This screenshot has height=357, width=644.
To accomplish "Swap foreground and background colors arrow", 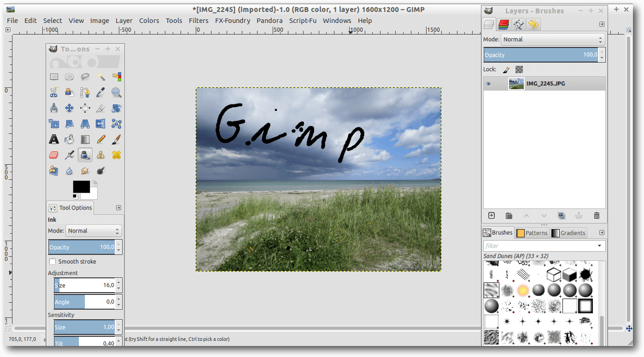I will 95,183.
